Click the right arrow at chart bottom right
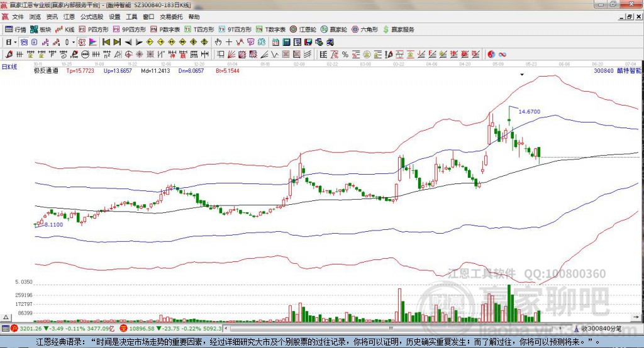Image resolution: width=644 pixels, height=348 pixels. 636,317
